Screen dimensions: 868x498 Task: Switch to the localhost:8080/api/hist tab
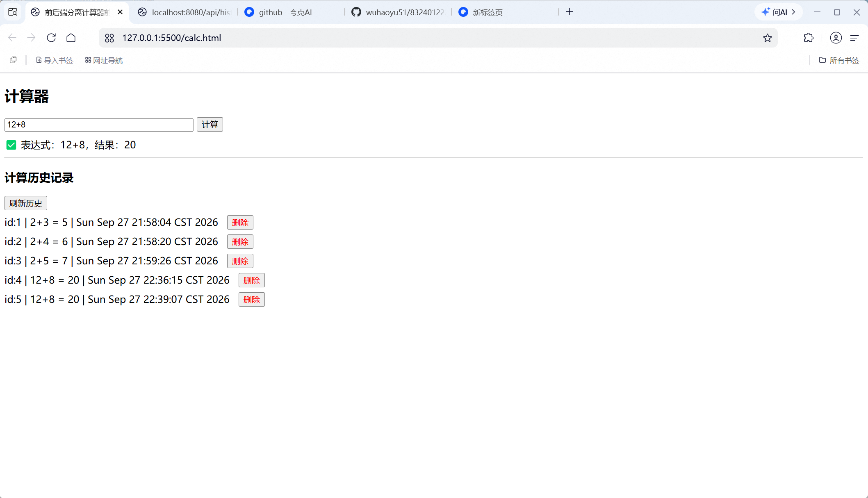[185, 12]
